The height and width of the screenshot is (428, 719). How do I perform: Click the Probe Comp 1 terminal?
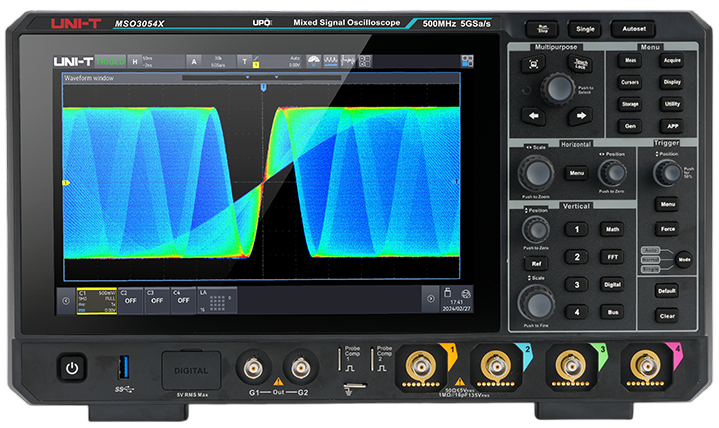[x=340, y=359]
